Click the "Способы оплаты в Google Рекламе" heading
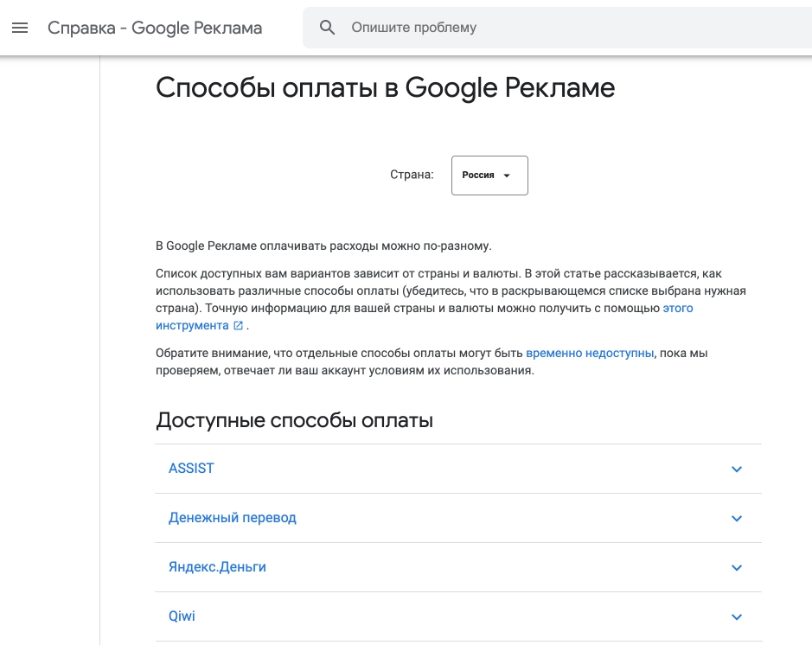Image resolution: width=812 pixels, height=645 pixels. click(x=385, y=87)
